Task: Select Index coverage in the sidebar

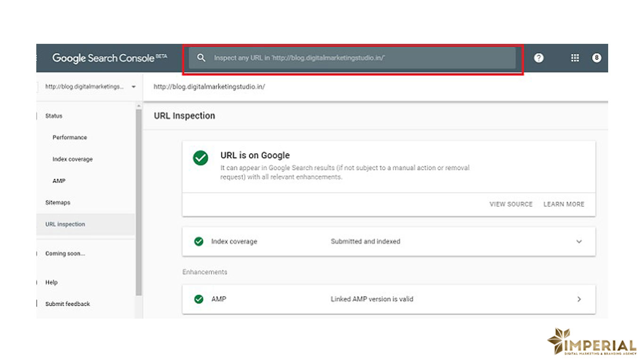Action: (73, 159)
